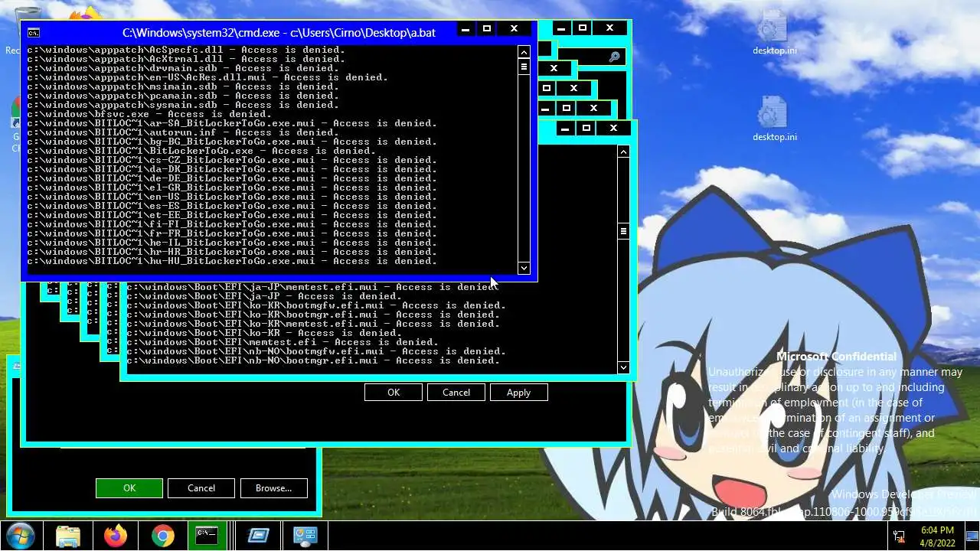The height and width of the screenshot is (551, 980).
Task: Close the background cmd window listing Boot\EFI
Action: pos(613,129)
